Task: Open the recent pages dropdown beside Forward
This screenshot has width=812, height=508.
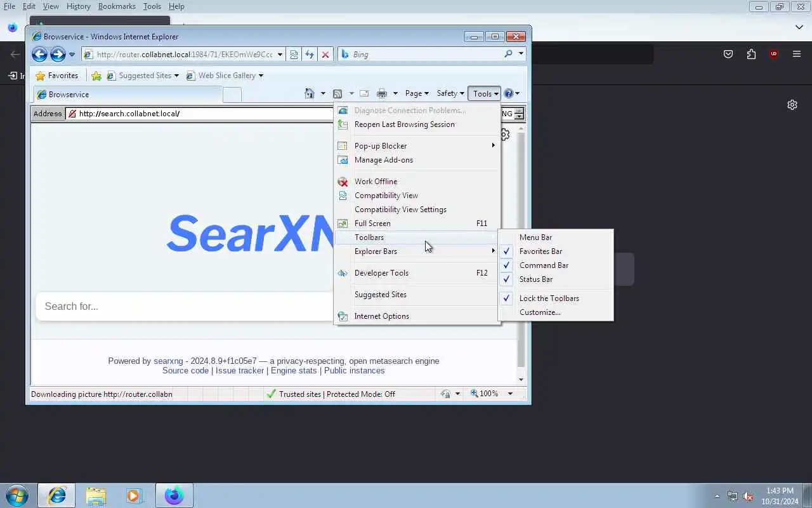Action: (72, 55)
